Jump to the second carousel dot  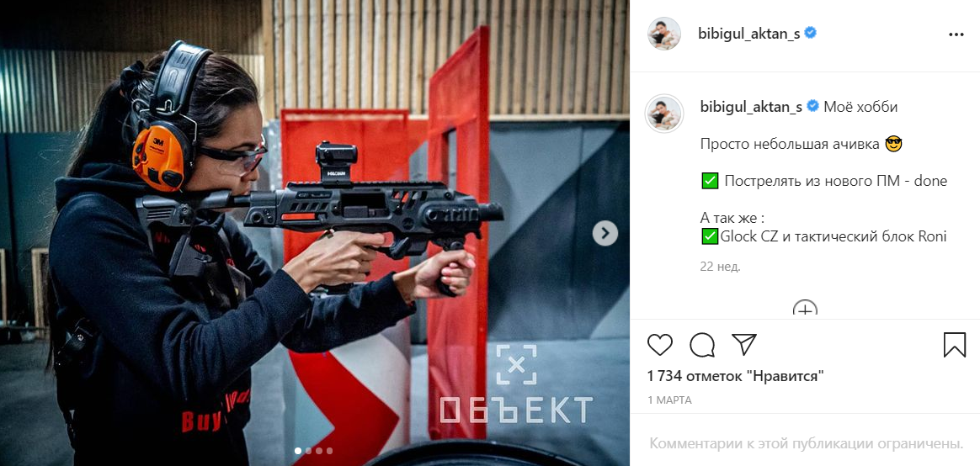pos(308,450)
